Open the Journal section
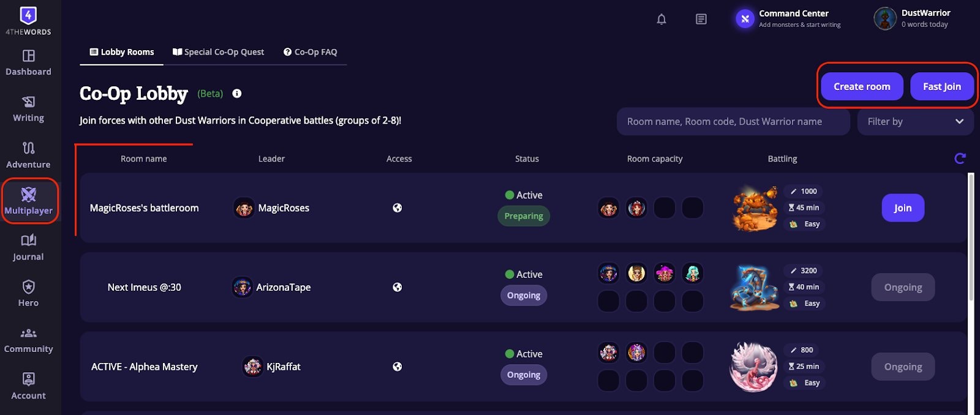 pos(28,247)
